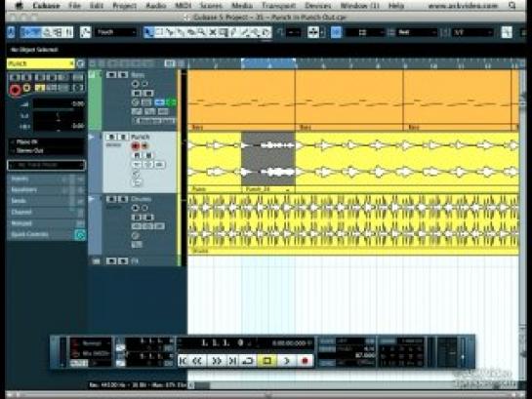Screen dimensions: 532x399
Task: Expand the Punch track lane arrow
Action: [x=91, y=137]
